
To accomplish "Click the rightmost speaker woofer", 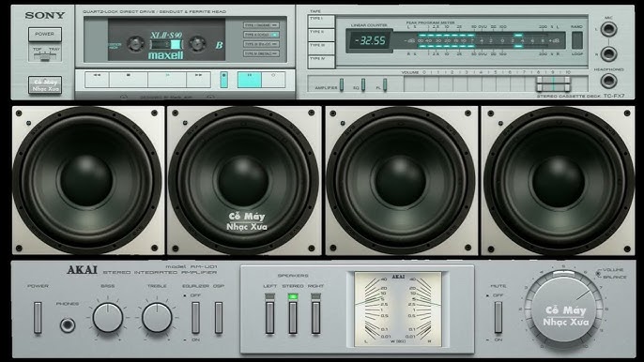I will (x=559, y=181).
